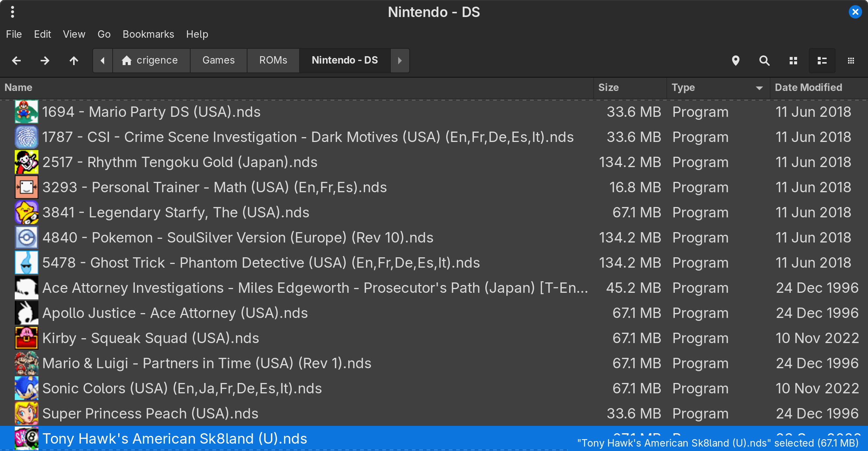Select Sonic Colors rom icon
This screenshot has height=451, width=868.
point(26,388)
